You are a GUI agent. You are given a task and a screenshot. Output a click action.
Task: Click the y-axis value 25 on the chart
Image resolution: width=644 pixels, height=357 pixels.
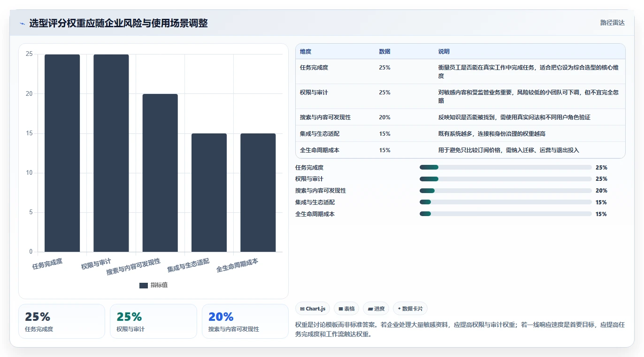(29, 54)
